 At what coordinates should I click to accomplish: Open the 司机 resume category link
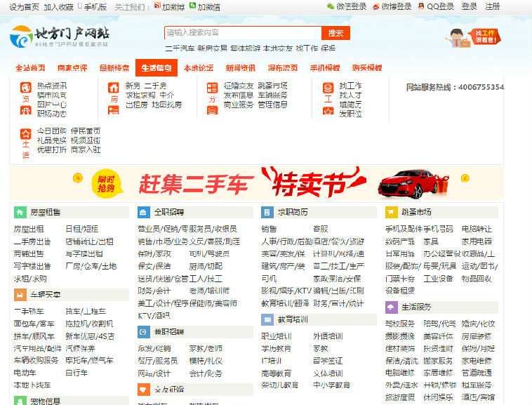(269, 279)
